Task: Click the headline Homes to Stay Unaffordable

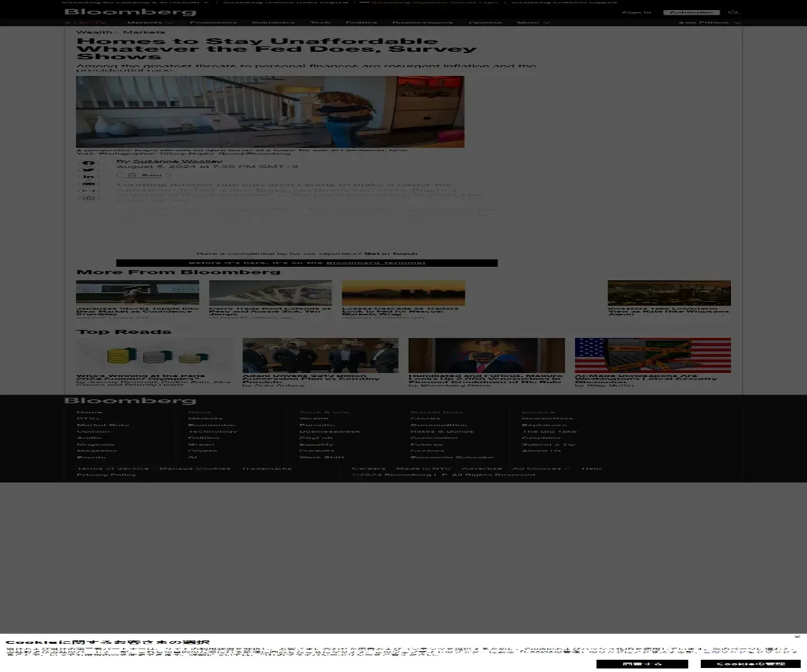Action: pos(276,49)
